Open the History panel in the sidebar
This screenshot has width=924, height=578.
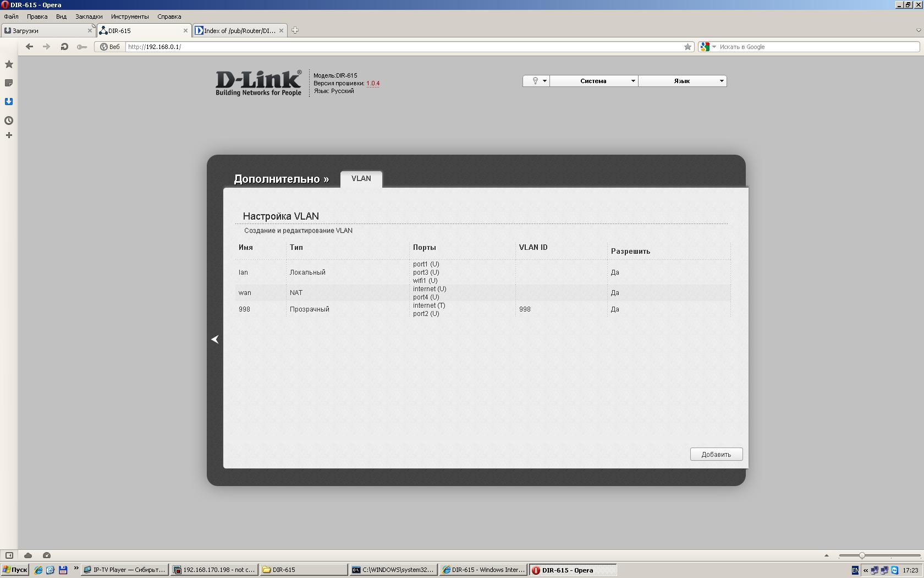tap(9, 121)
